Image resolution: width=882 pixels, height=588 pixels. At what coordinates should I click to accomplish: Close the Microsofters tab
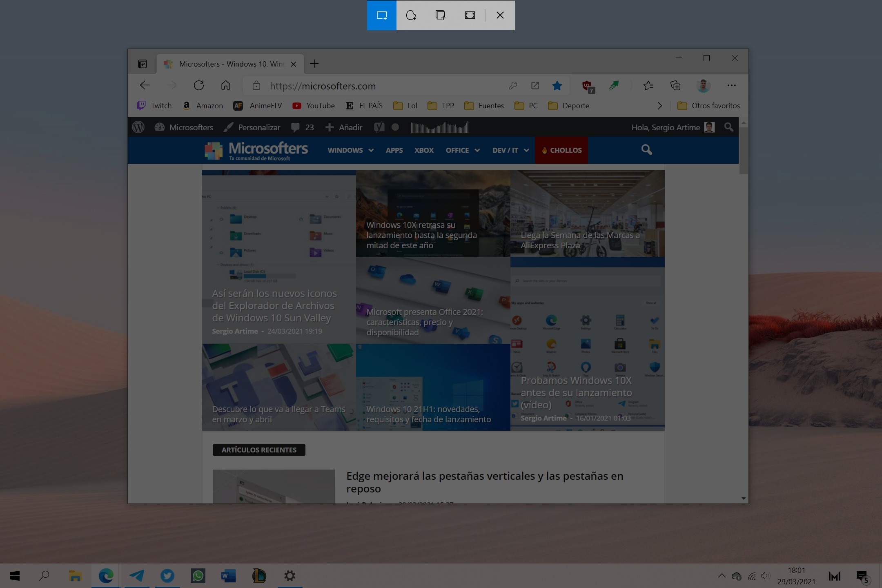click(293, 64)
